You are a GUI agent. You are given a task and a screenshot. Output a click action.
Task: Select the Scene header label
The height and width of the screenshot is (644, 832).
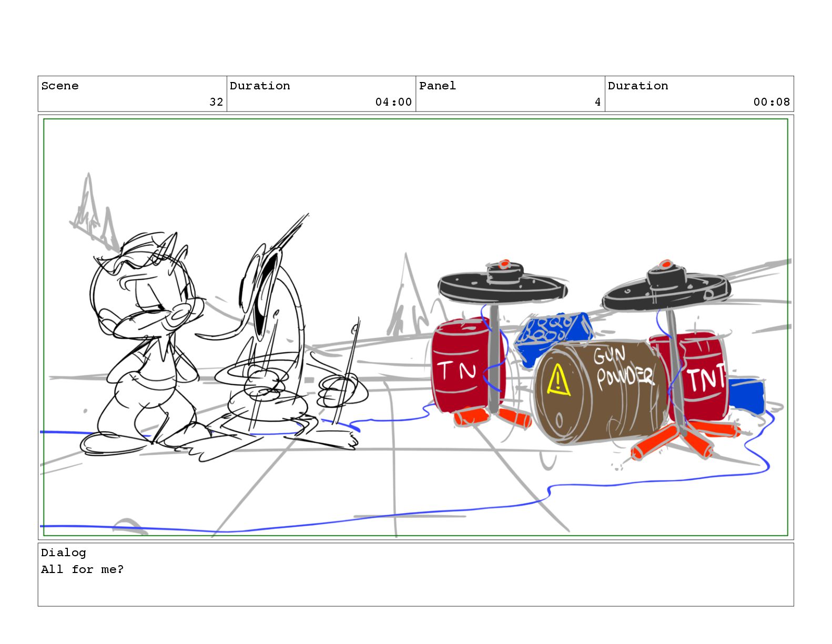point(60,86)
